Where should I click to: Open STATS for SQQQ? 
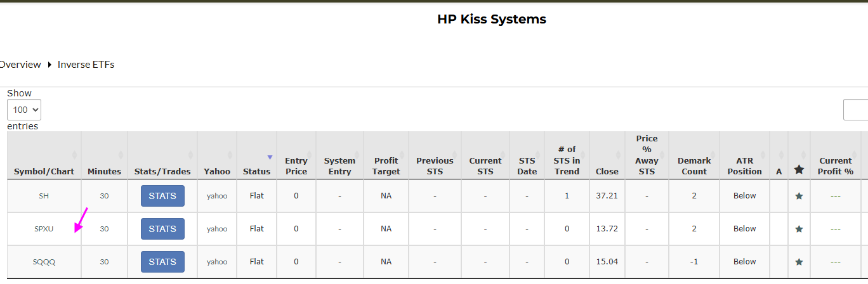pos(162,262)
